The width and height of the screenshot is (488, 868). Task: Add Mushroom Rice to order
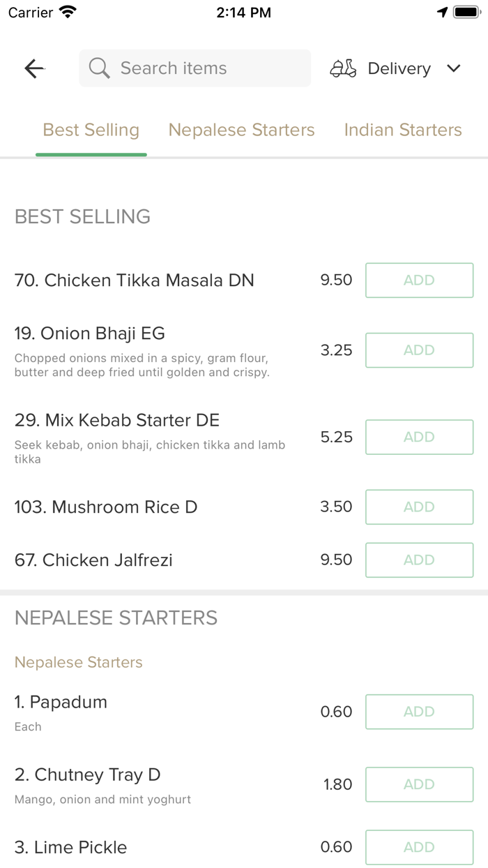click(420, 507)
